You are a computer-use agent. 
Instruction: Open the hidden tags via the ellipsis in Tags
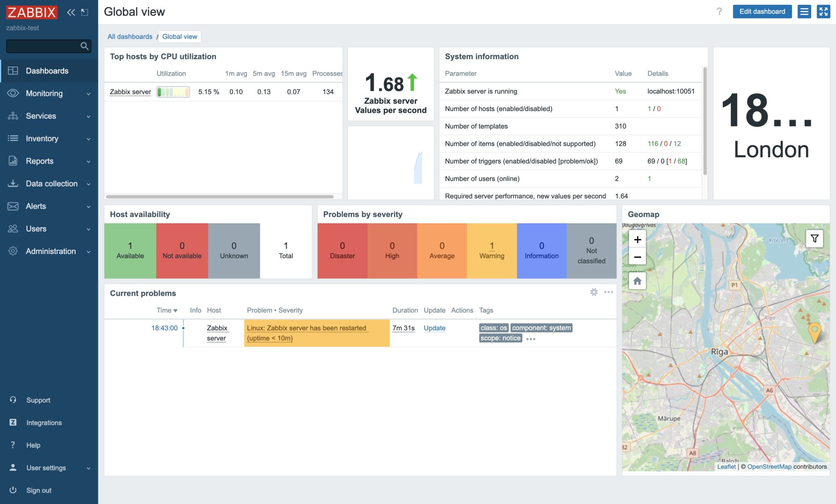click(x=531, y=339)
